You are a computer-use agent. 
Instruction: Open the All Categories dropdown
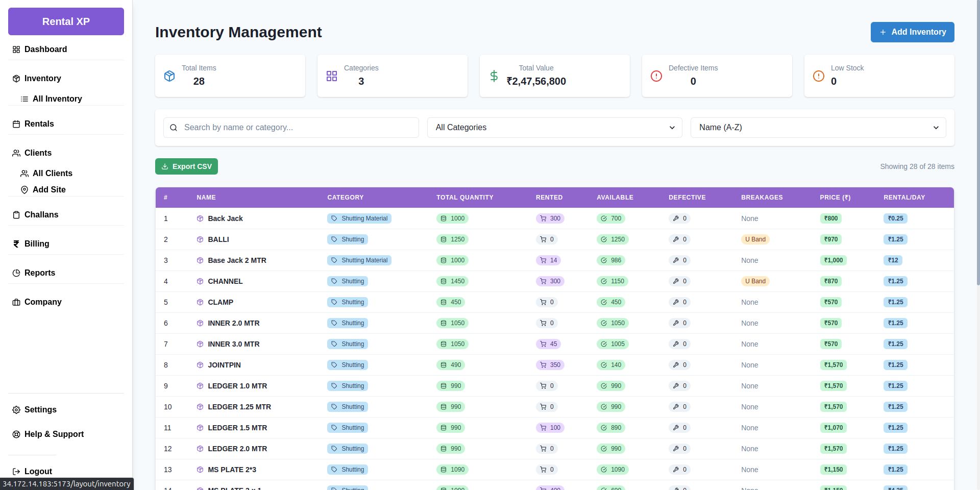[x=554, y=128]
